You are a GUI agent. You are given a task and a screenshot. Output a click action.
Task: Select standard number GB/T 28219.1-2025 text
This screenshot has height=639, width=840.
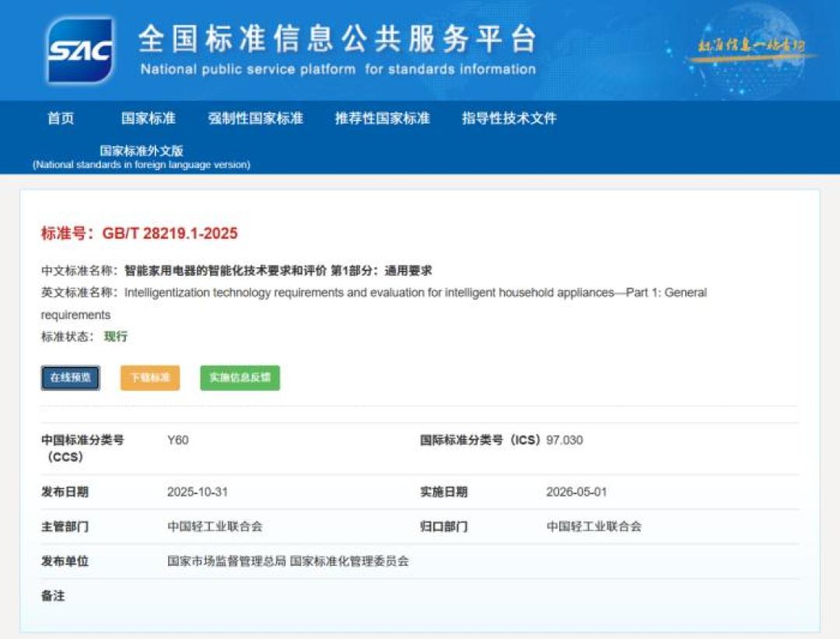click(170, 233)
